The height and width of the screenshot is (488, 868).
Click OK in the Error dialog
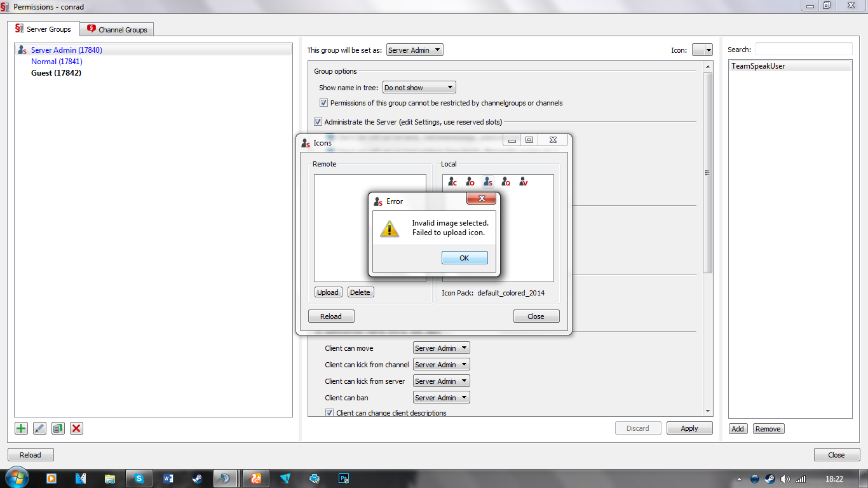click(x=465, y=258)
